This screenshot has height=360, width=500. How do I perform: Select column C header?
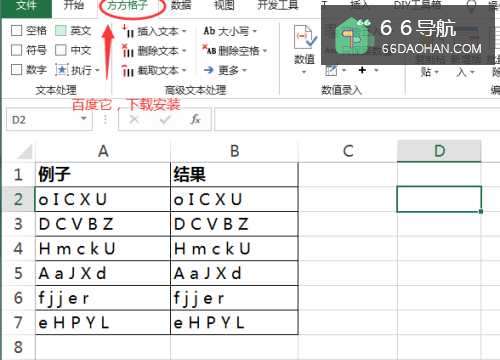[x=348, y=151]
